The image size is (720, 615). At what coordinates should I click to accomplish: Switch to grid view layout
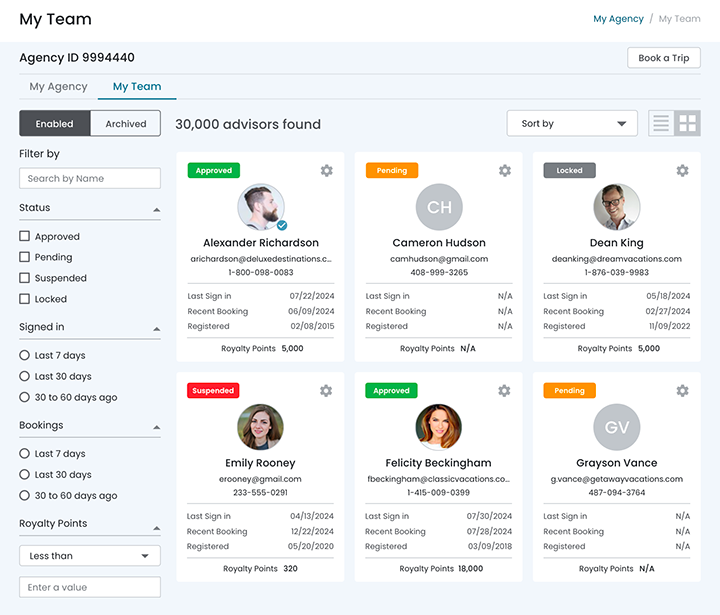pyautogui.click(x=688, y=124)
